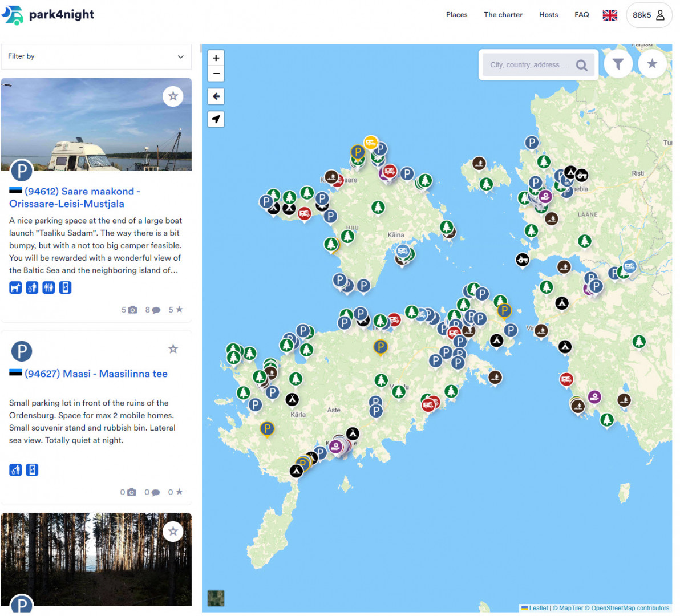The image size is (680, 616).
Task: Open the 88k5 user account menu
Action: click(x=649, y=15)
